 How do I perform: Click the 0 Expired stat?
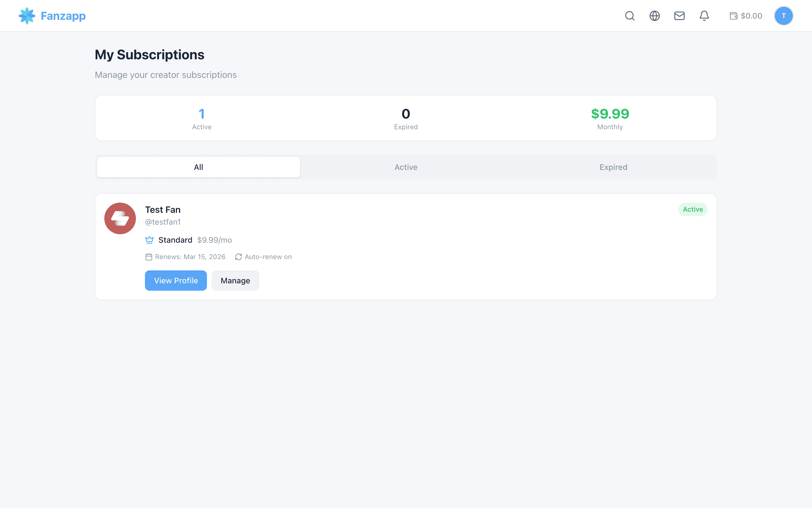tap(406, 119)
